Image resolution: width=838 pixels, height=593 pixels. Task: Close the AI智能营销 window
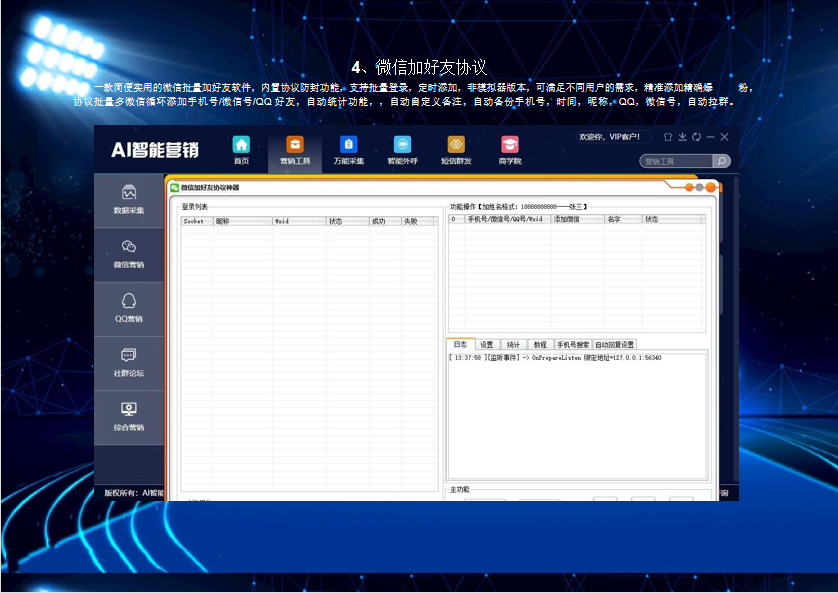click(725, 137)
